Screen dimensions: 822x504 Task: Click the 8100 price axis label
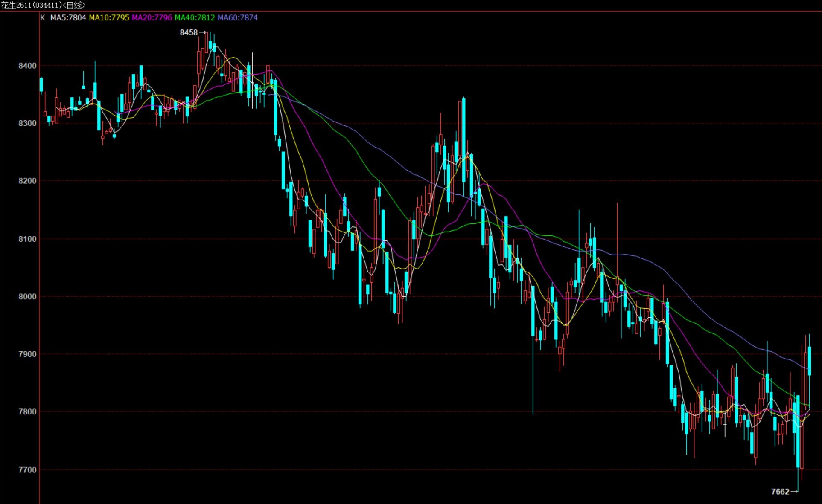[27, 239]
